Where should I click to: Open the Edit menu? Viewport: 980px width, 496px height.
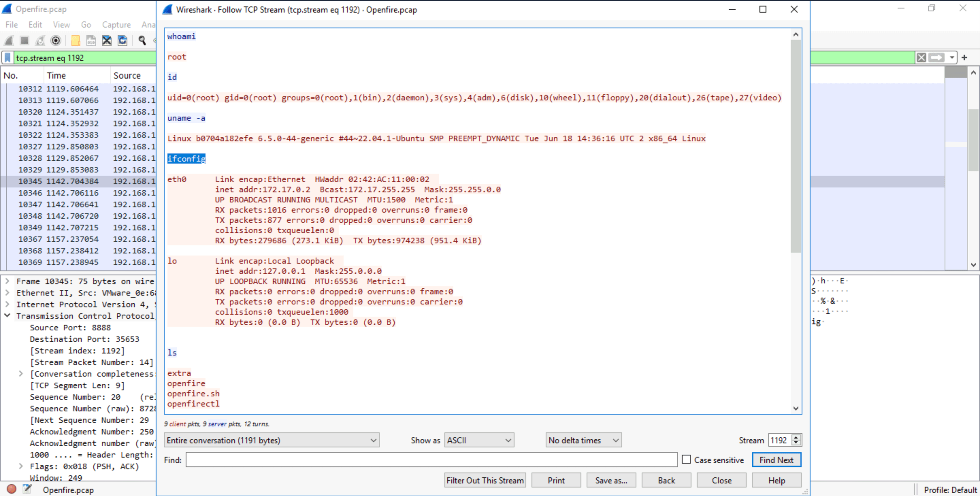[x=35, y=25]
